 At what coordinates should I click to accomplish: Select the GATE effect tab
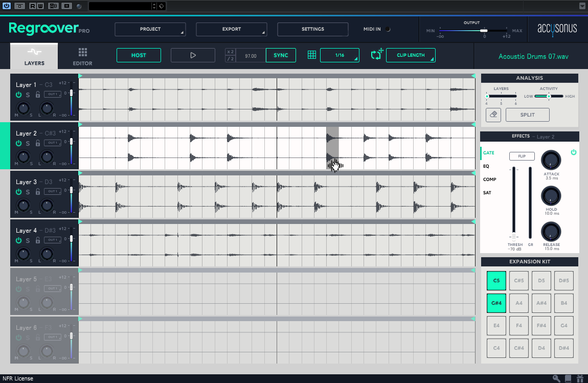pos(489,153)
